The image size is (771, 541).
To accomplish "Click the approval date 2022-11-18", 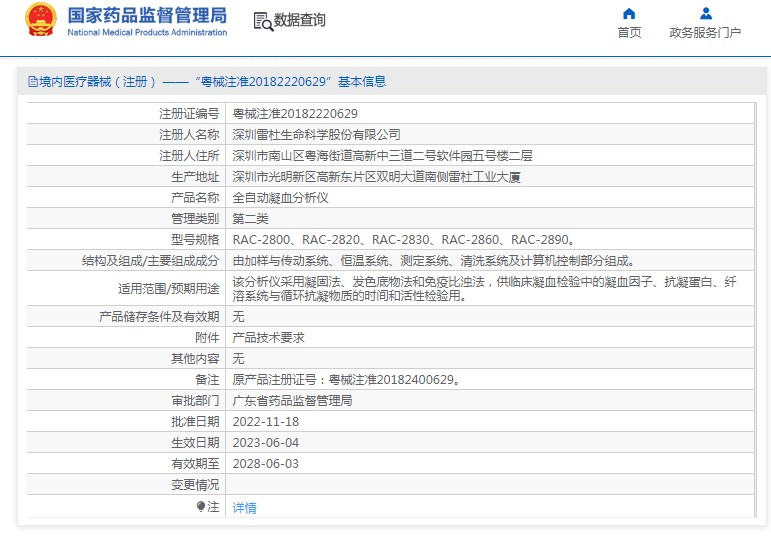I will tap(266, 422).
